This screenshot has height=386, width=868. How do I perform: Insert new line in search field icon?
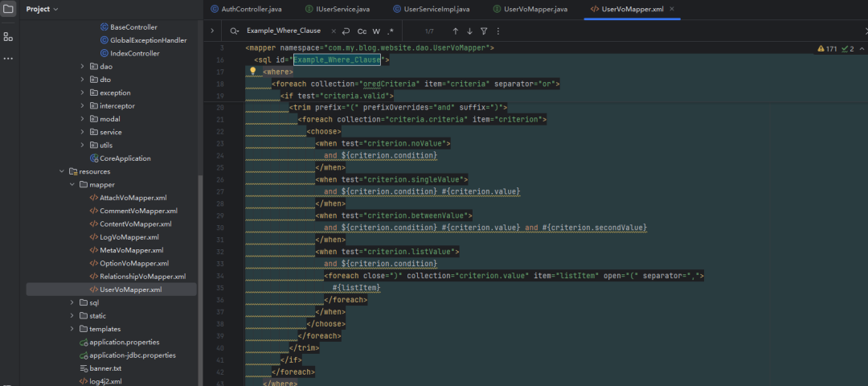click(345, 31)
